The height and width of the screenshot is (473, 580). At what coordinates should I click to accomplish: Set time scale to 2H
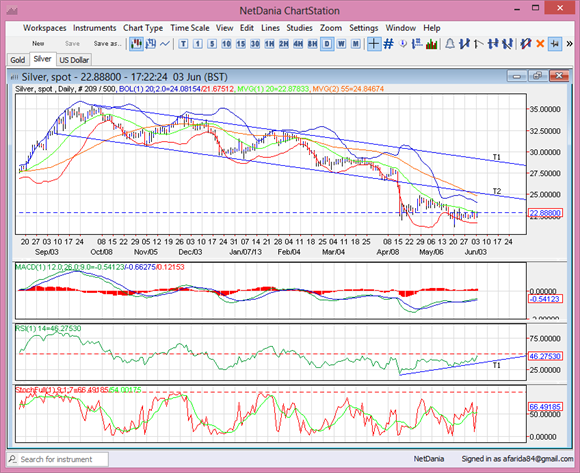coord(284,44)
